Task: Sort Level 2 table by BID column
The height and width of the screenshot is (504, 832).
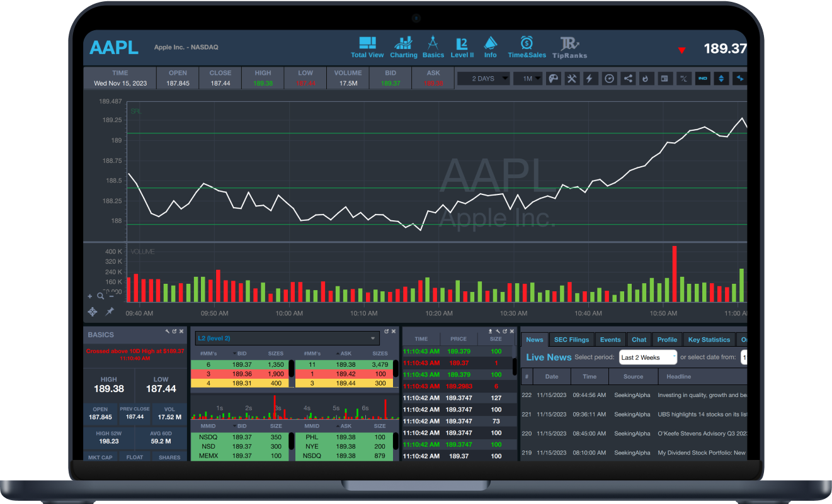Action: tap(241, 354)
